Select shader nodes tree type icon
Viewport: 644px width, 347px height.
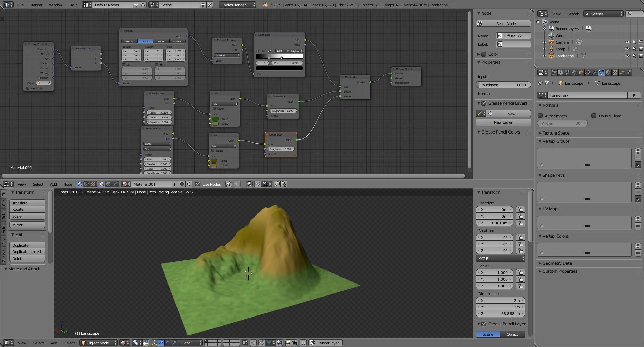click(x=80, y=184)
